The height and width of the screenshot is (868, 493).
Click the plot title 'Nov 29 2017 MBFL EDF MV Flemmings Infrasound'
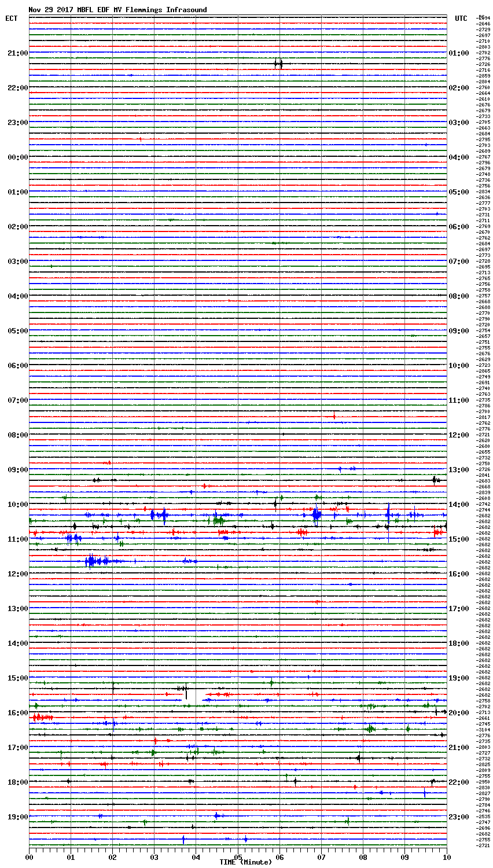pos(117,10)
